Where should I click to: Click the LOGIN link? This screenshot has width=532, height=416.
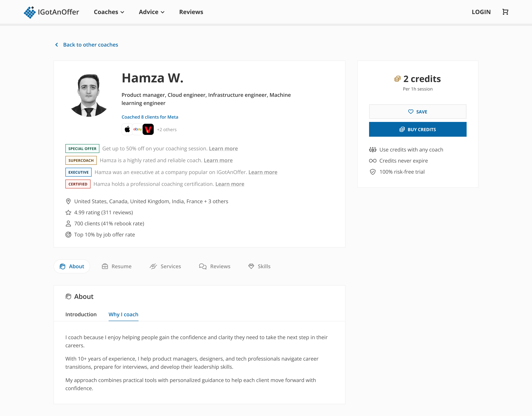[481, 12]
